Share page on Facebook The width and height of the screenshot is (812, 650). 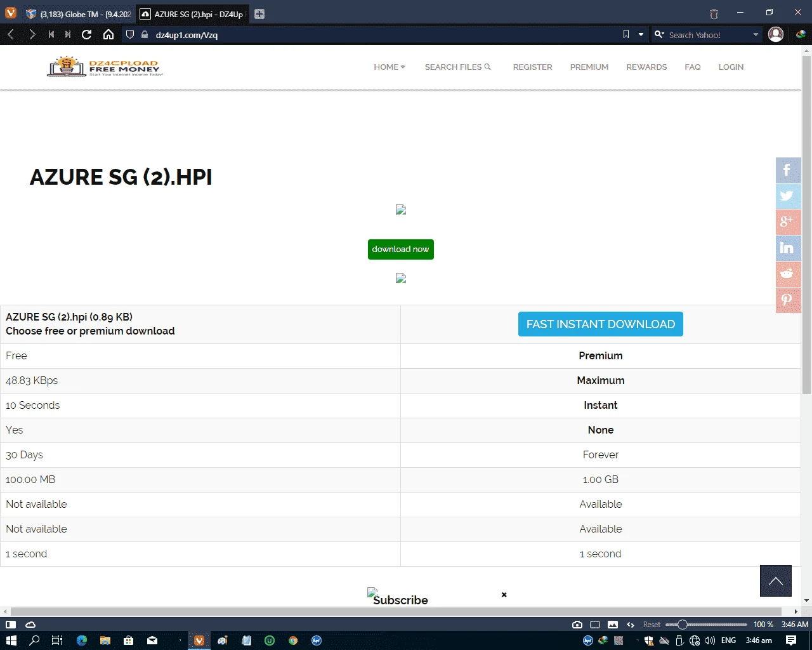pos(788,170)
